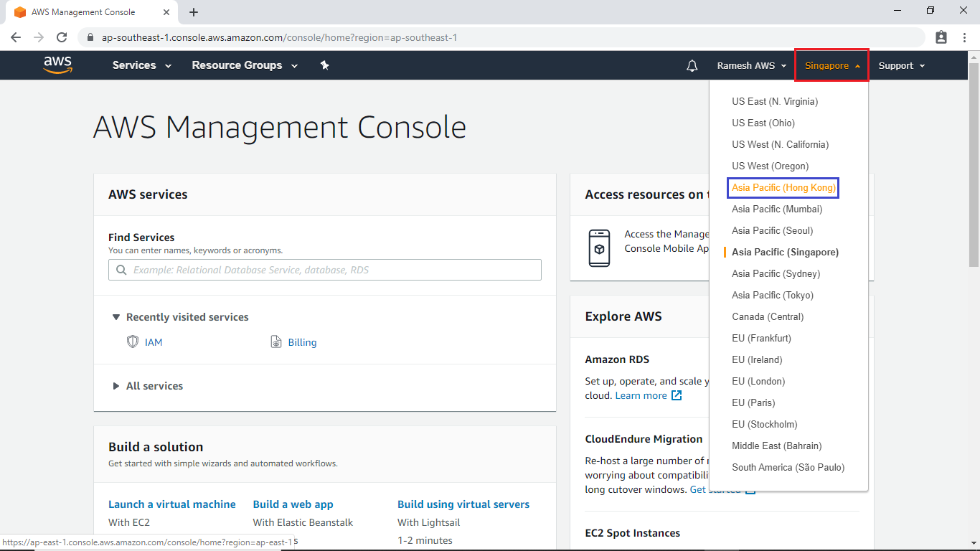Click Launch a virtual machine link
The image size is (980, 551).
click(172, 504)
